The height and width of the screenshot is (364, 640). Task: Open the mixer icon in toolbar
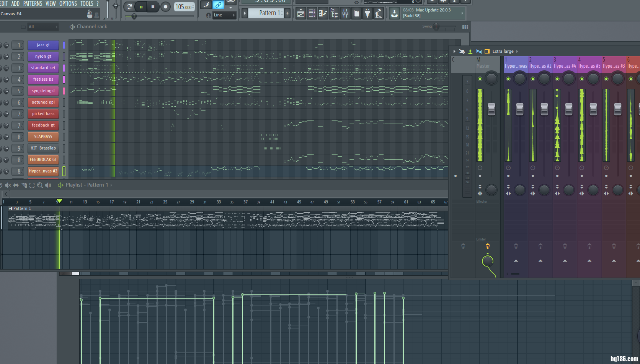click(x=345, y=13)
